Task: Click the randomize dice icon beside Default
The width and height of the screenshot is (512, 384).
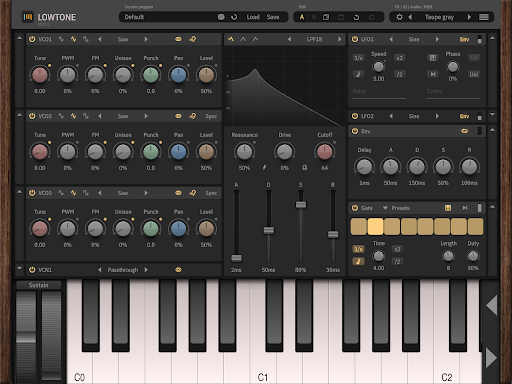Action: pos(221,17)
